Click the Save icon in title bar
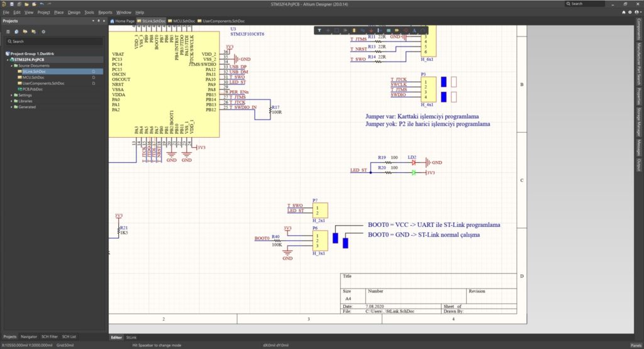Viewport: 644px width, 349px height. [12, 4]
